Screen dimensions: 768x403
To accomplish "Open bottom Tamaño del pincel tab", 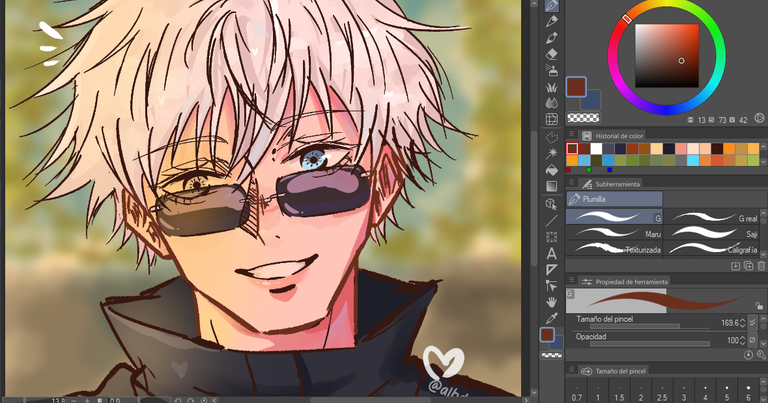I will [x=614, y=371].
